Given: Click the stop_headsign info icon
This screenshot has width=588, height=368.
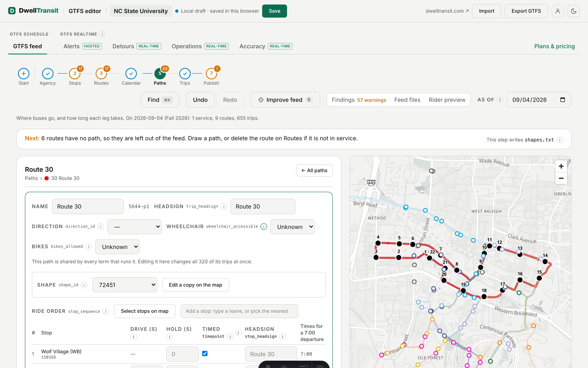Looking at the screenshot, I should [282, 337].
